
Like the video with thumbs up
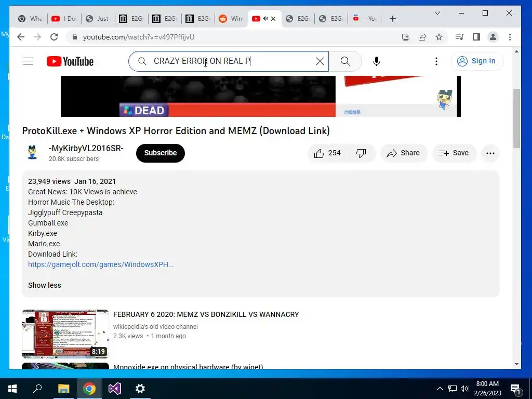[327, 153]
